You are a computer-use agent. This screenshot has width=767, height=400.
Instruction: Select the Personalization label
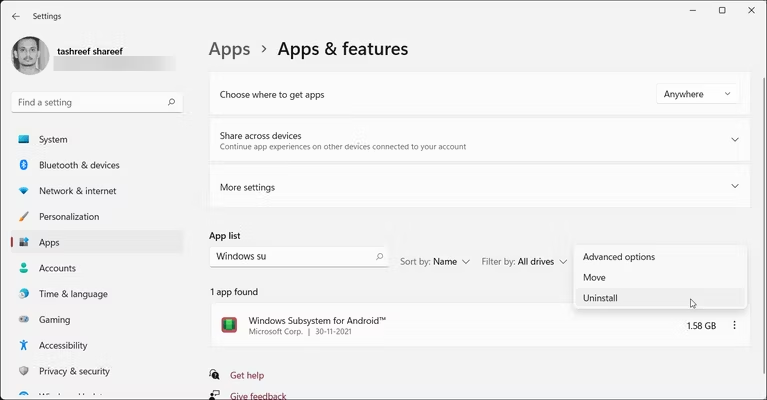[69, 217]
